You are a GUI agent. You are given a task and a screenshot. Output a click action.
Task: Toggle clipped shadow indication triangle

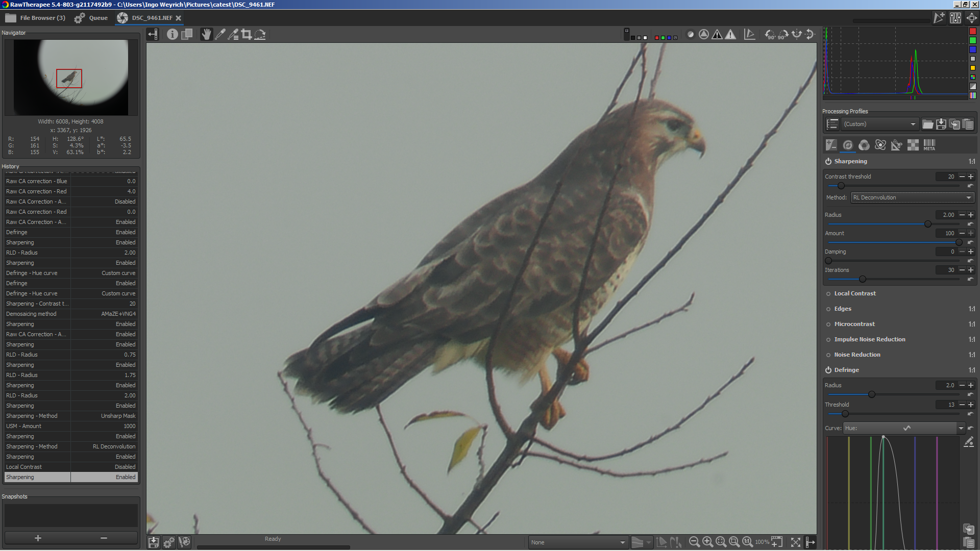tap(717, 34)
